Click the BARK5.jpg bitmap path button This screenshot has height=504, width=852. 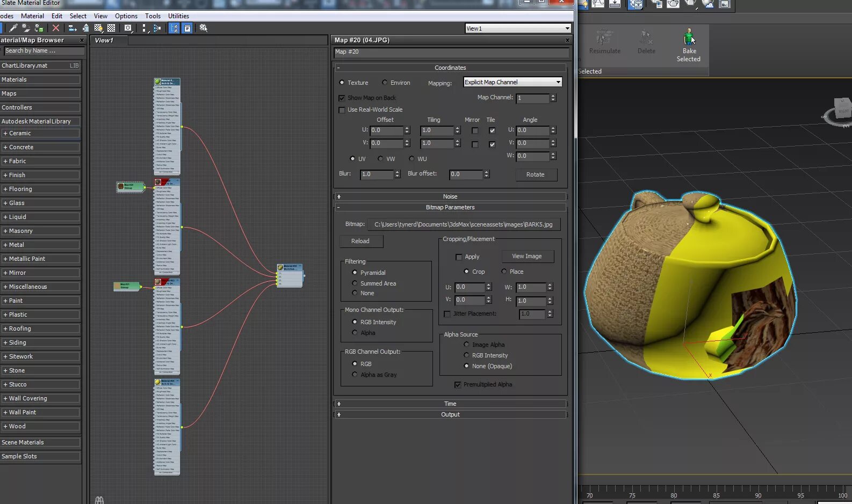pyautogui.click(x=464, y=224)
